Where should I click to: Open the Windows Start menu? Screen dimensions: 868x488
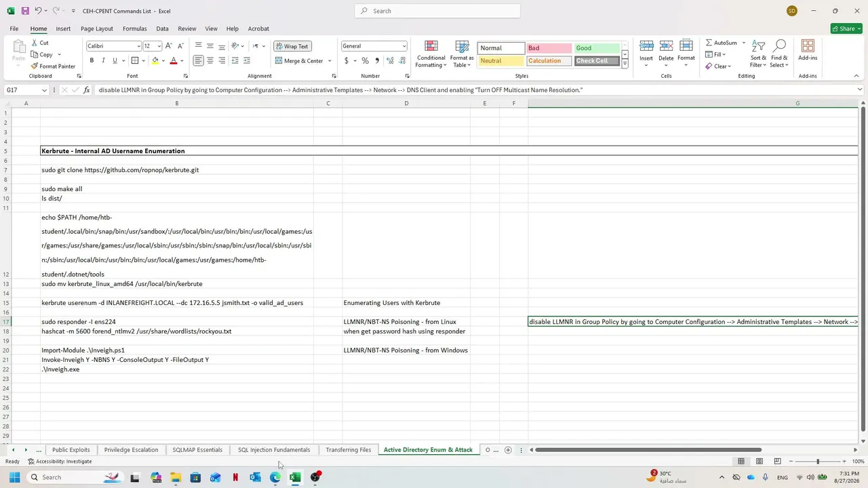pyautogui.click(x=14, y=477)
